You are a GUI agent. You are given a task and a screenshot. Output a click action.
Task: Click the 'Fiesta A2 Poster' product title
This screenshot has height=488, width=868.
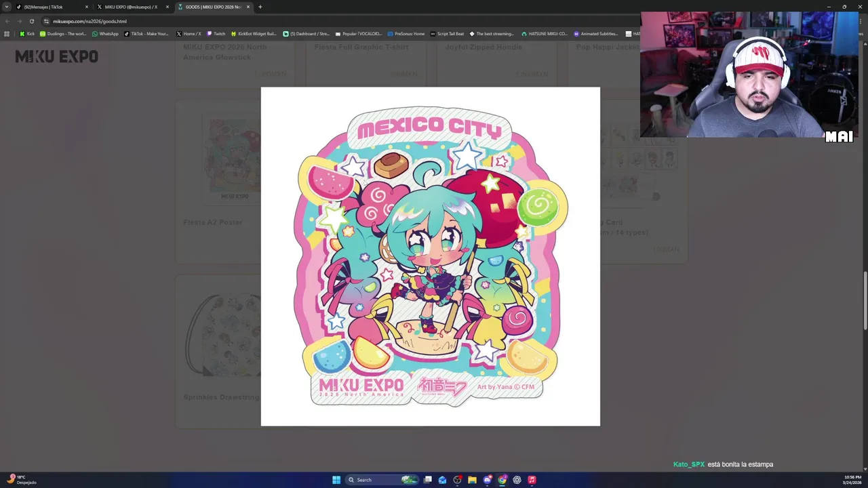tap(213, 222)
